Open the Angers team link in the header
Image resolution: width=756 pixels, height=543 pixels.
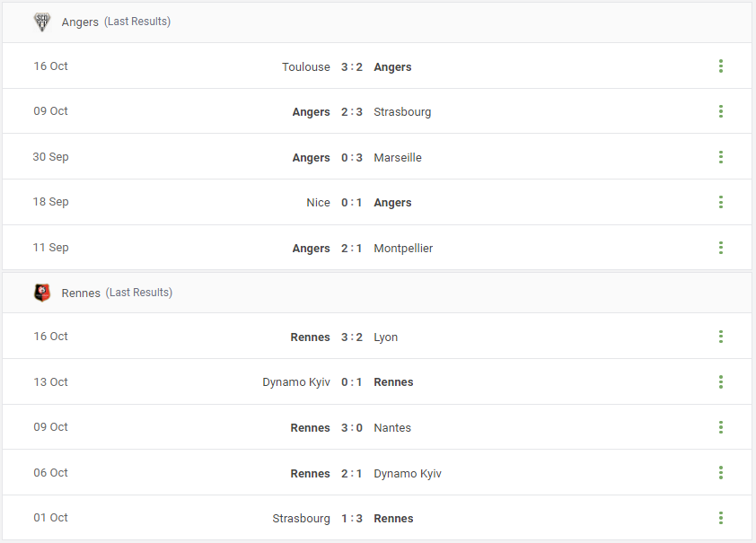80,22
